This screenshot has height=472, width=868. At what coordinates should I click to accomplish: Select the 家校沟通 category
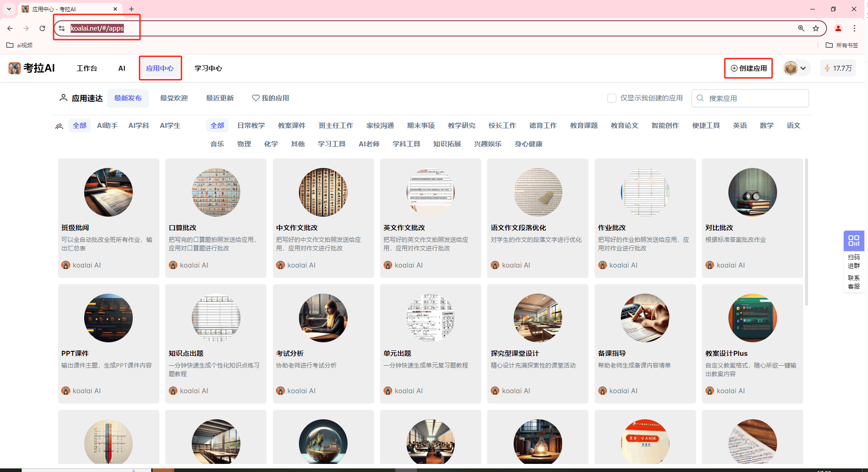click(380, 125)
